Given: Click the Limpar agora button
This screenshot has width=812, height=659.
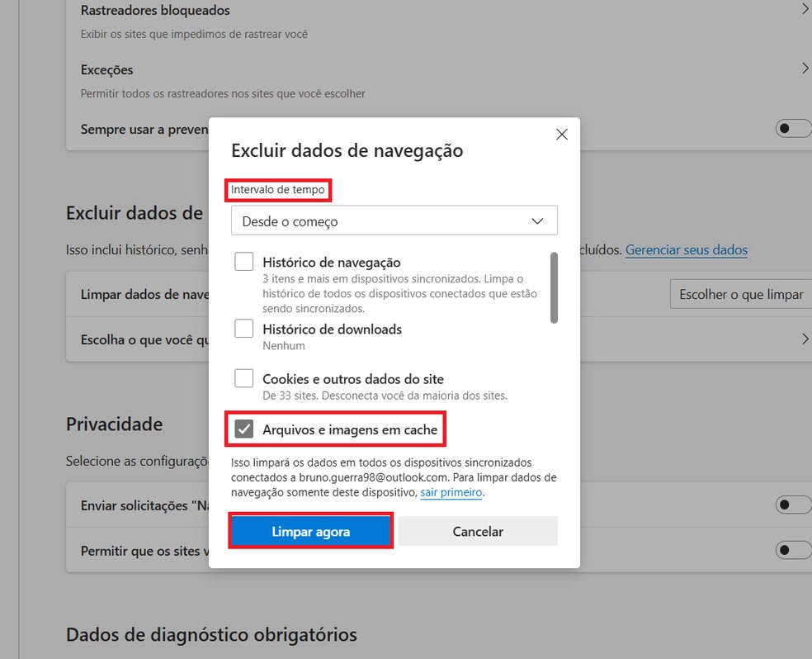Looking at the screenshot, I should (310, 531).
